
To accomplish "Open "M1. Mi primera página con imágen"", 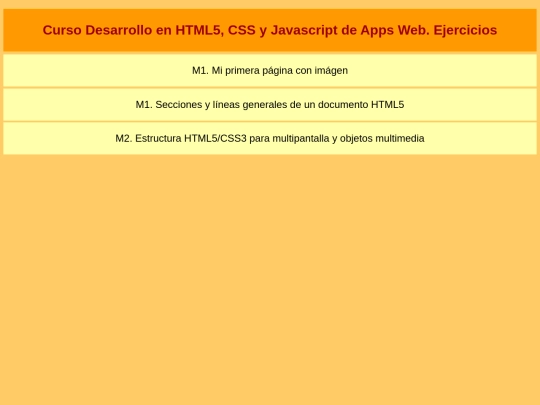I will point(270,70).
